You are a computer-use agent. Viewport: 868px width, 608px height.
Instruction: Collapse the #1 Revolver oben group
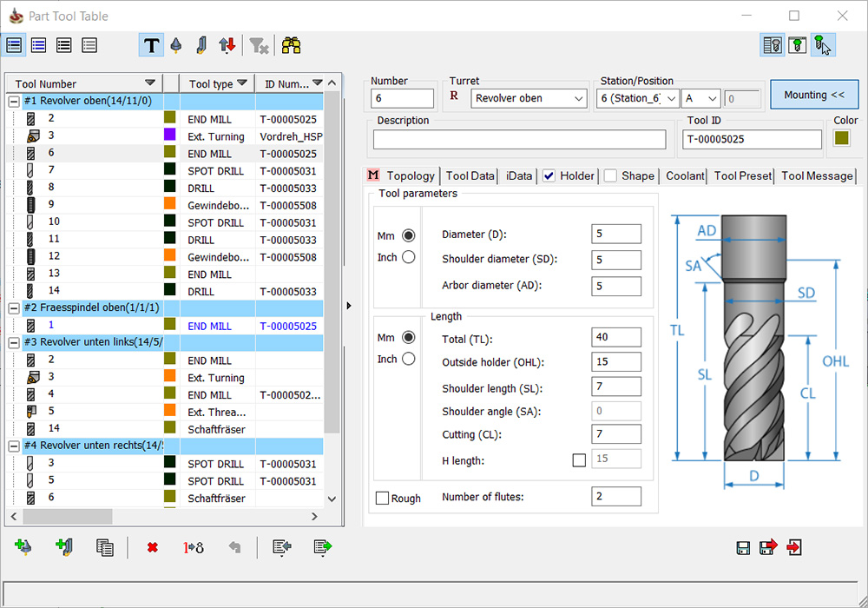(x=15, y=102)
